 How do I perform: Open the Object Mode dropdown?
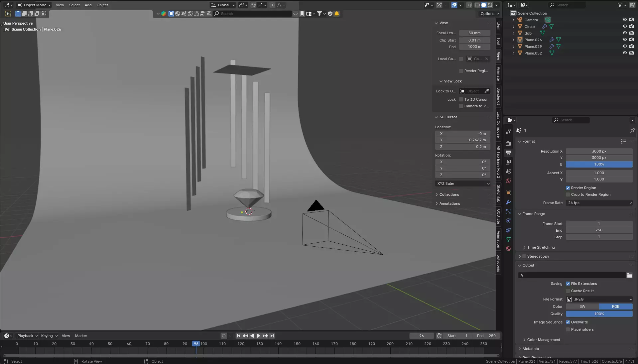34,5
